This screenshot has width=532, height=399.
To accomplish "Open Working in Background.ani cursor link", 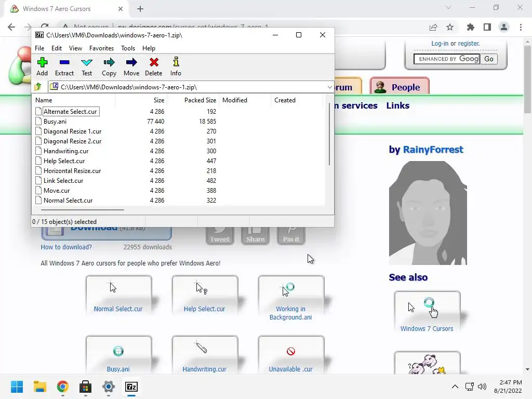I will (x=290, y=313).
